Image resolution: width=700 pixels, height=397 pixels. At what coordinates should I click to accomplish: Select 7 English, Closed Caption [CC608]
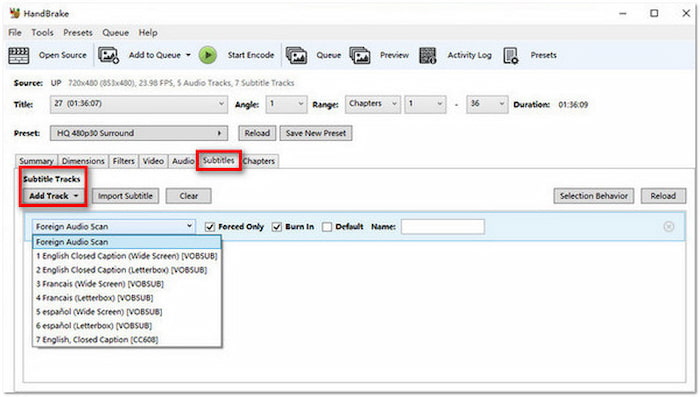(127, 340)
